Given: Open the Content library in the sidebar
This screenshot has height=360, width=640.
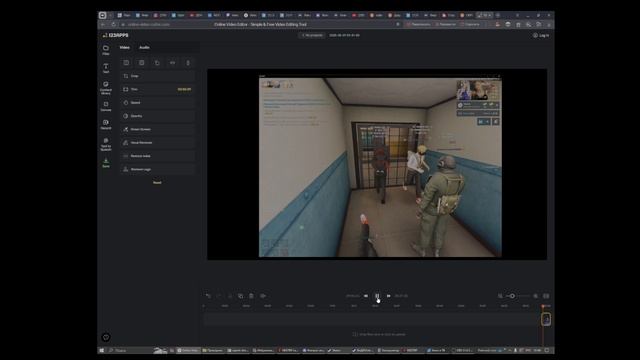Looking at the screenshot, I should pos(106,88).
